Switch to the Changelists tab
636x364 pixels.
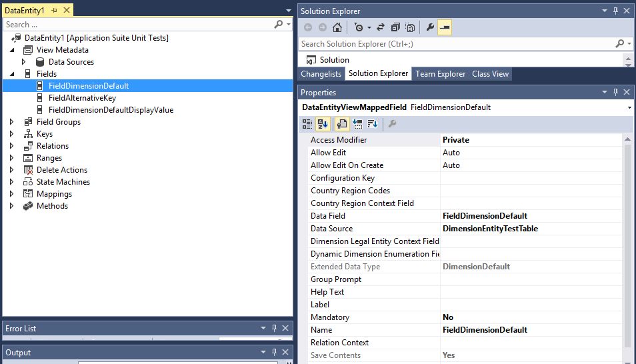(x=321, y=74)
